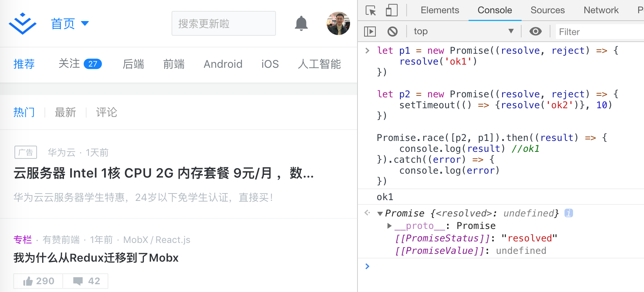Like the Redux to Mobx article
Viewport: 644px width, 292px height.
(x=38, y=281)
